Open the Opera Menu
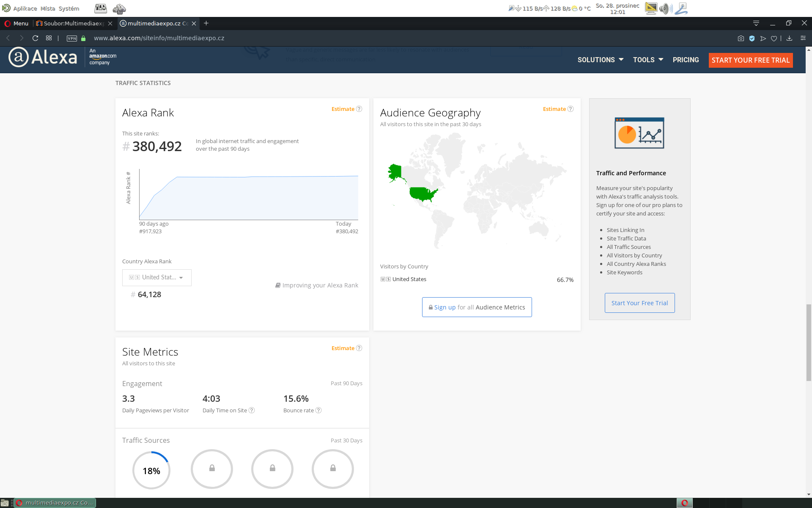812x508 pixels. pos(16,23)
